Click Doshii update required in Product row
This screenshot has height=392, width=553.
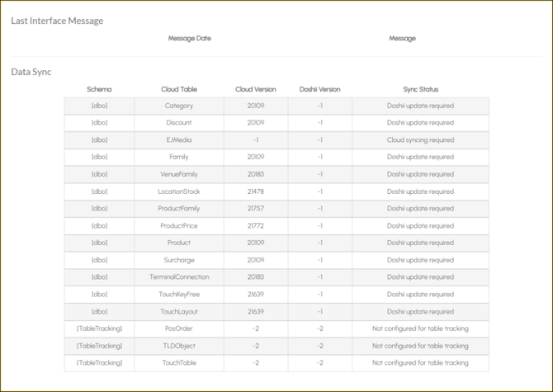click(420, 243)
